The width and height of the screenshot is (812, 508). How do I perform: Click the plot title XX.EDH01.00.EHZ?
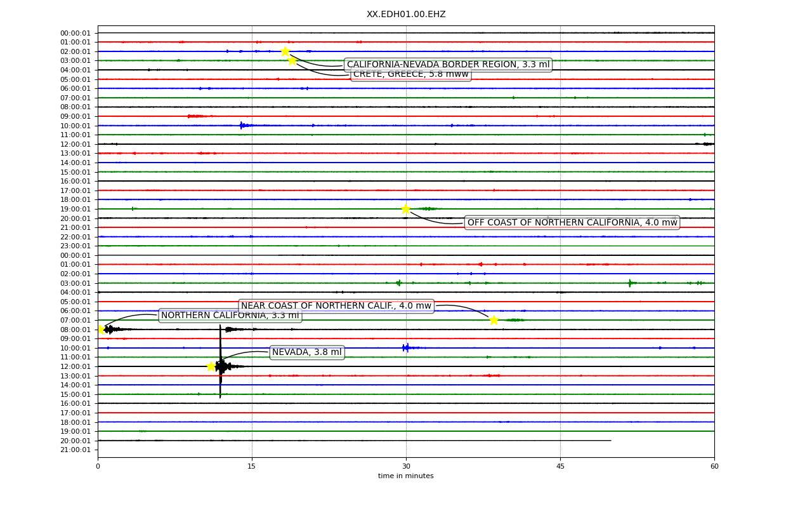406,15
